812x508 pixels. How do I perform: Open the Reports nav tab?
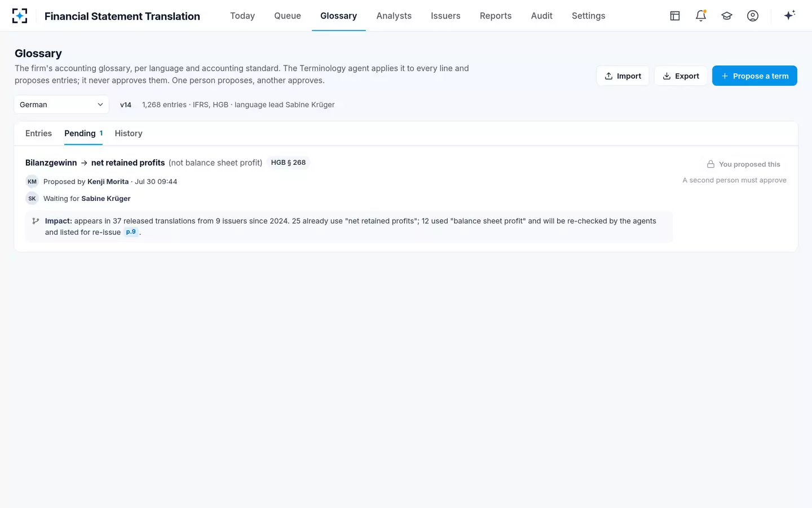coord(496,16)
